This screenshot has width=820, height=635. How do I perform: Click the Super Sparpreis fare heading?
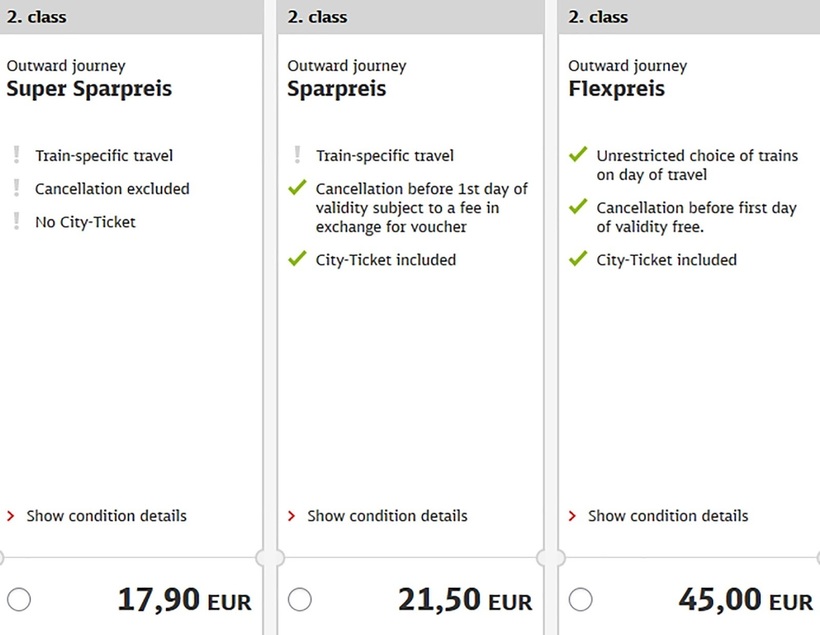[x=89, y=88]
